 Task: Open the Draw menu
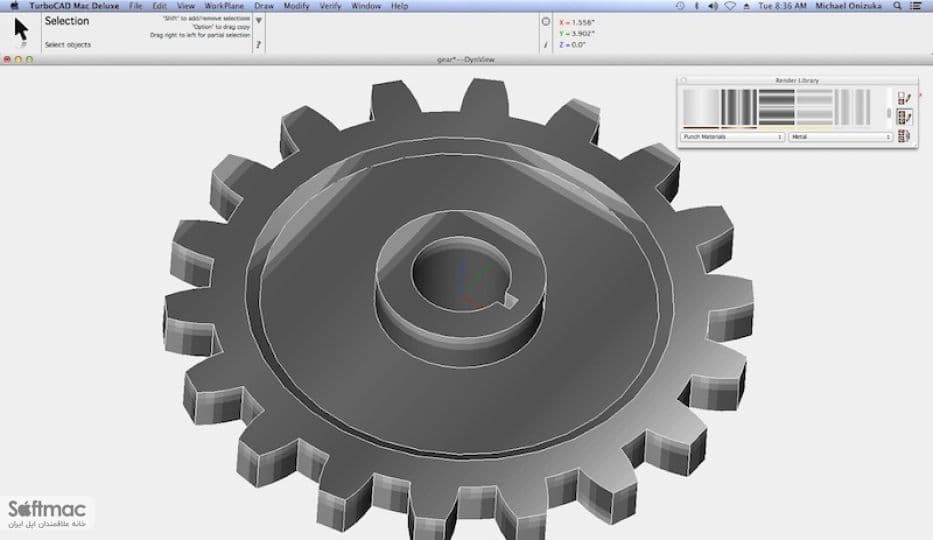tap(264, 6)
